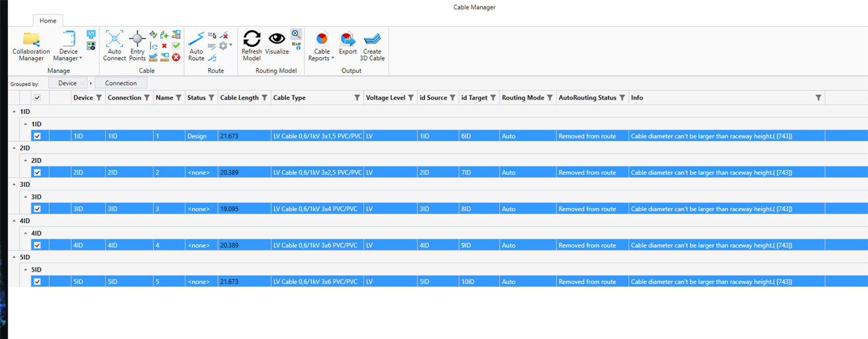The image size is (868, 339).
Task: Click the Connection grouping chip
Action: (x=120, y=83)
